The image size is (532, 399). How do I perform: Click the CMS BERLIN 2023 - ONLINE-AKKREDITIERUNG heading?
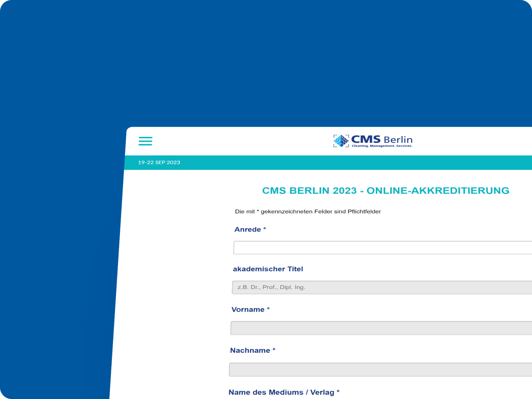386,191
